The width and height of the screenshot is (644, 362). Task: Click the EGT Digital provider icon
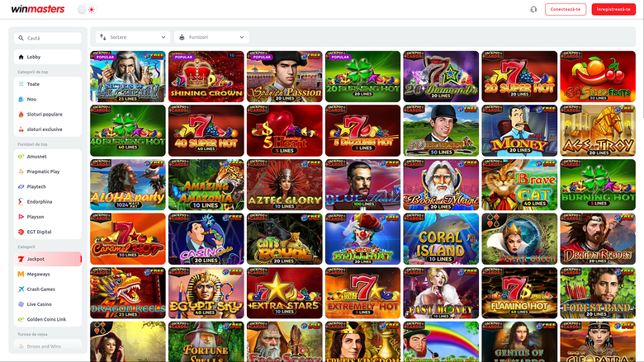pos(21,232)
